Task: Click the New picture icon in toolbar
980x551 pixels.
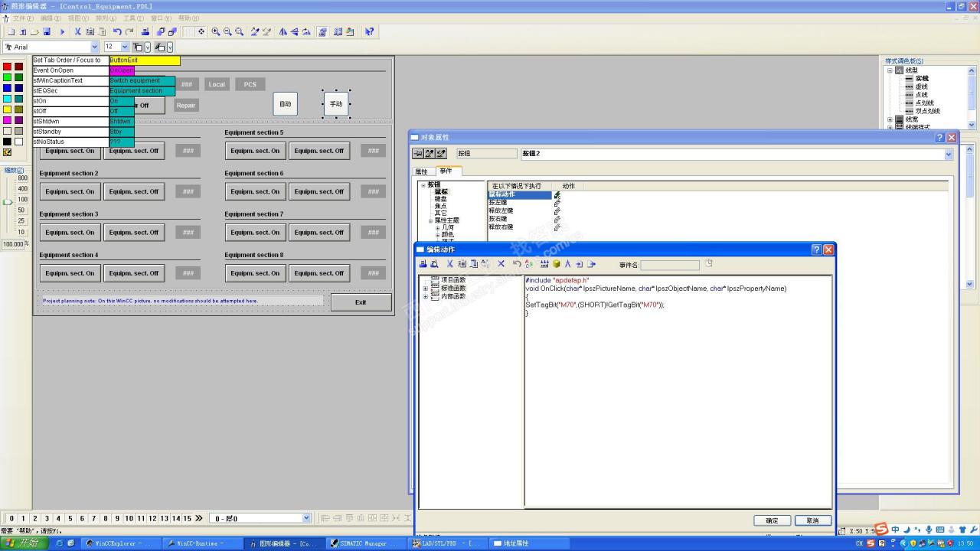Action: [x=11, y=32]
